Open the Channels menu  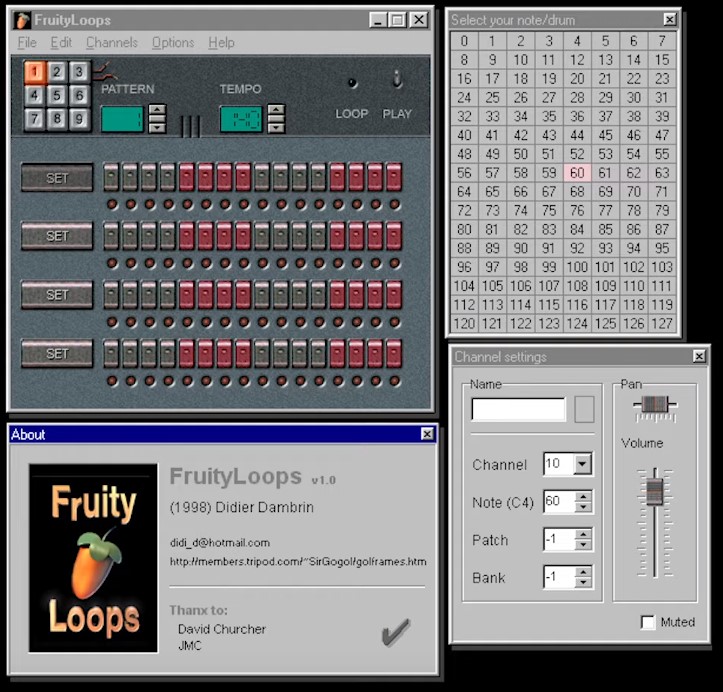tap(112, 42)
